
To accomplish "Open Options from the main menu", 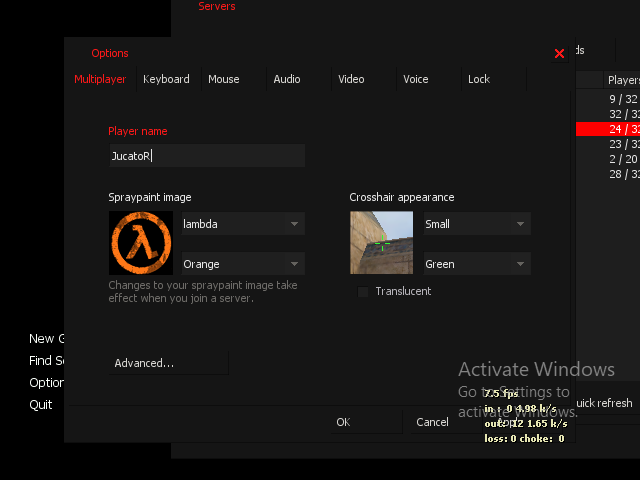I will (46, 383).
